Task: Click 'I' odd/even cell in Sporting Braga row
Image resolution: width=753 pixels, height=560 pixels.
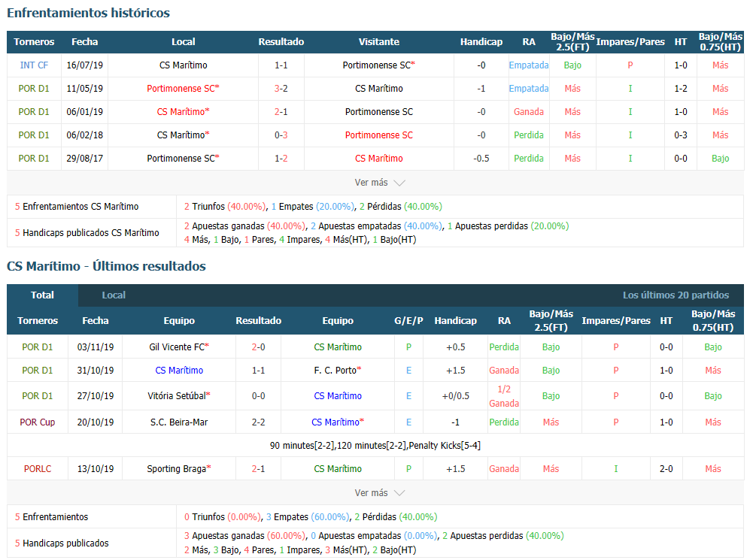Action: tap(615, 469)
